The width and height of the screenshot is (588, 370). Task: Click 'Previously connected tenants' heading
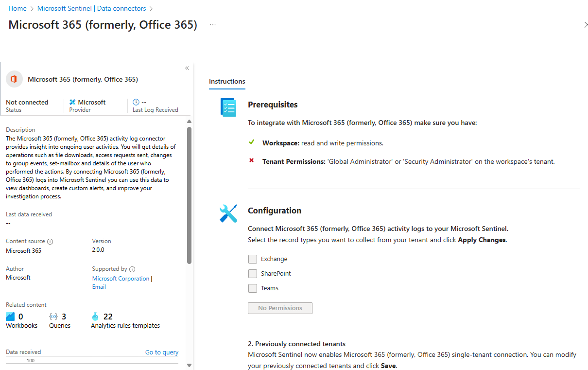(x=296, y=344)
